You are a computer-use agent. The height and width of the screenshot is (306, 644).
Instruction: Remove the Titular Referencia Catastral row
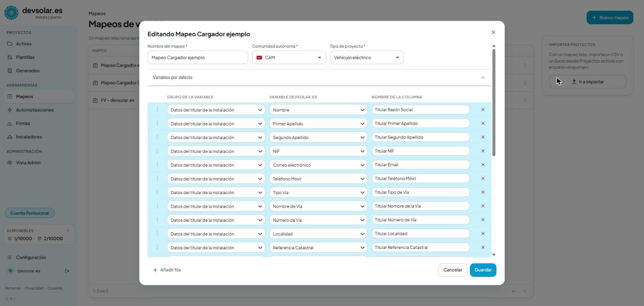tap(483, 247)
